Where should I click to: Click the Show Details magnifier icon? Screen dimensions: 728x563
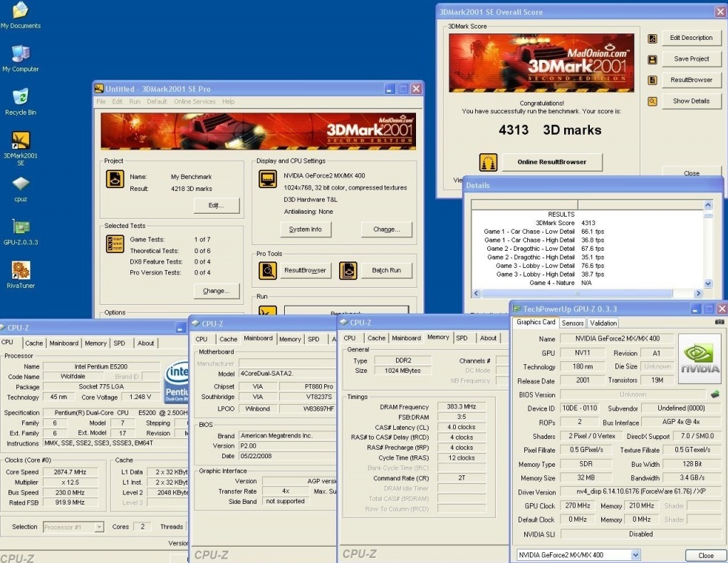[x=652, y=100]
